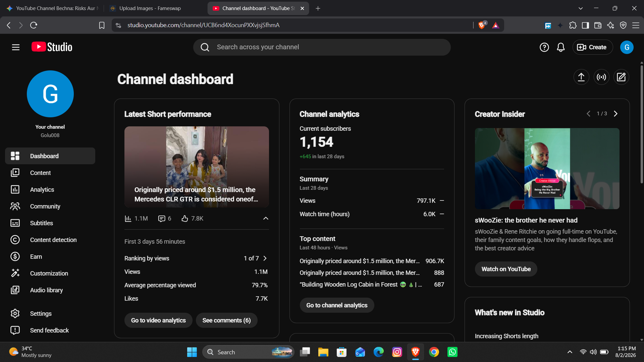Open the browser main menu icon
644x362 pixels.
click(636, 25)
